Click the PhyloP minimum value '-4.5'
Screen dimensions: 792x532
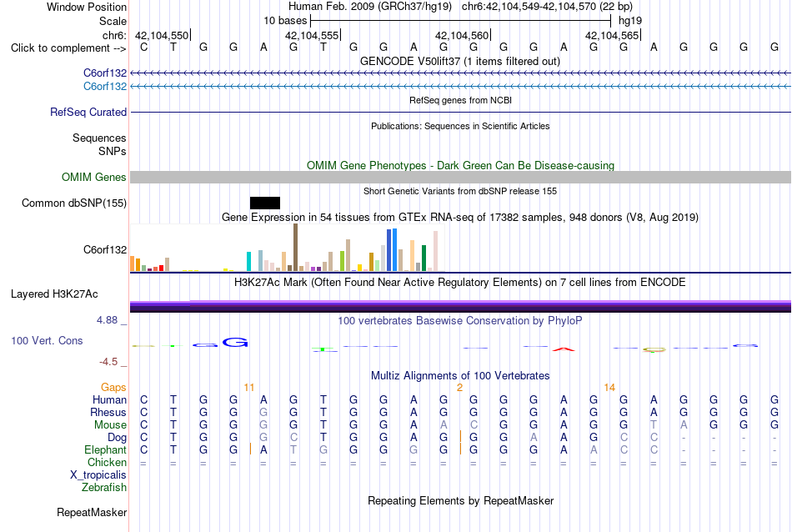tap(108, 362)
